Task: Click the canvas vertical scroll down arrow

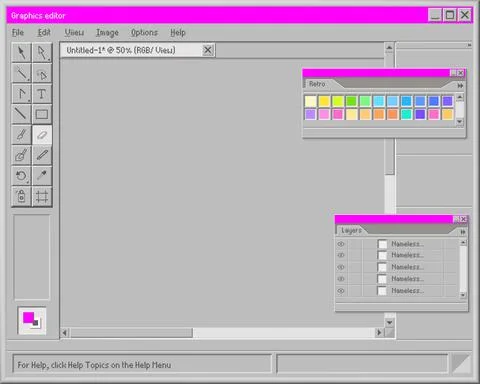Action: coord(389,323)
